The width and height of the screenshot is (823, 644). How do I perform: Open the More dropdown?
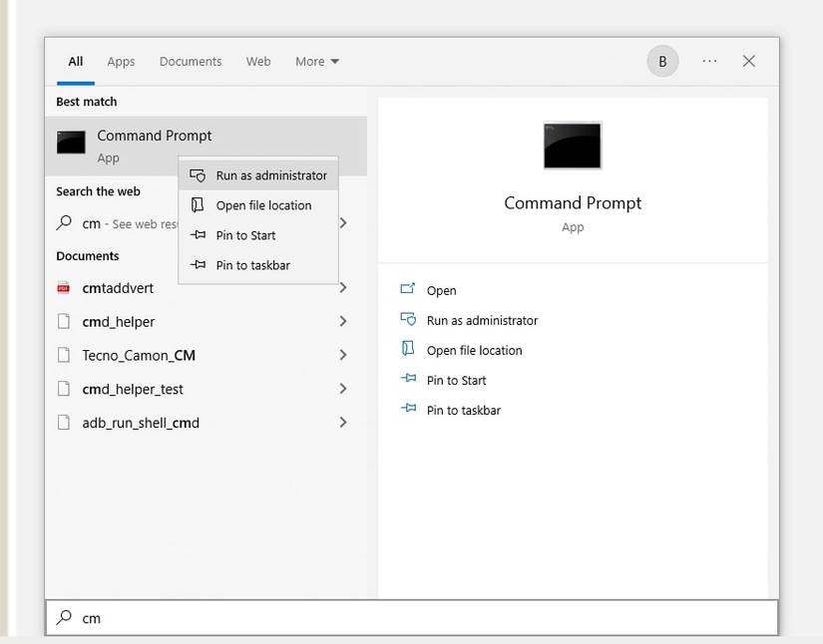(x=317, y=62)
